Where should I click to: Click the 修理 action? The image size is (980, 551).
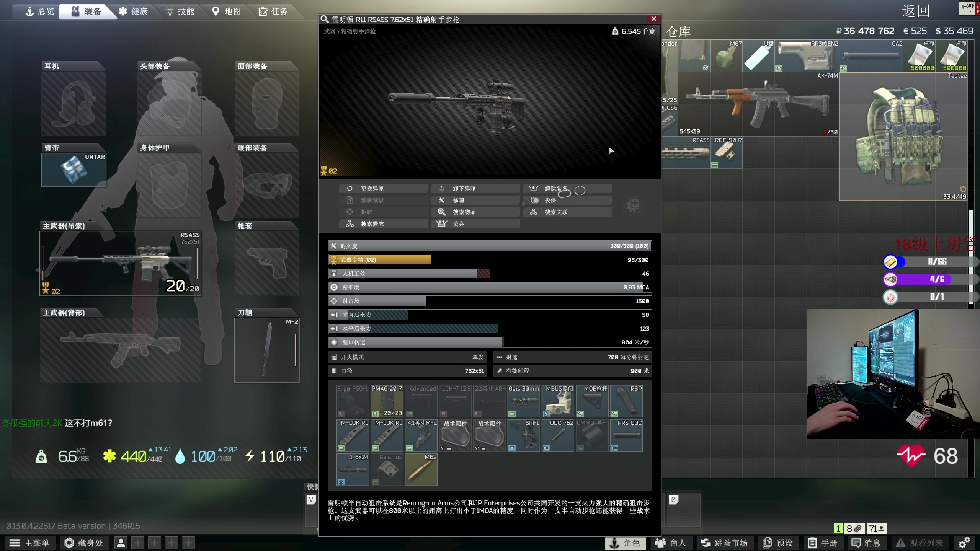[x=475, y=200]
